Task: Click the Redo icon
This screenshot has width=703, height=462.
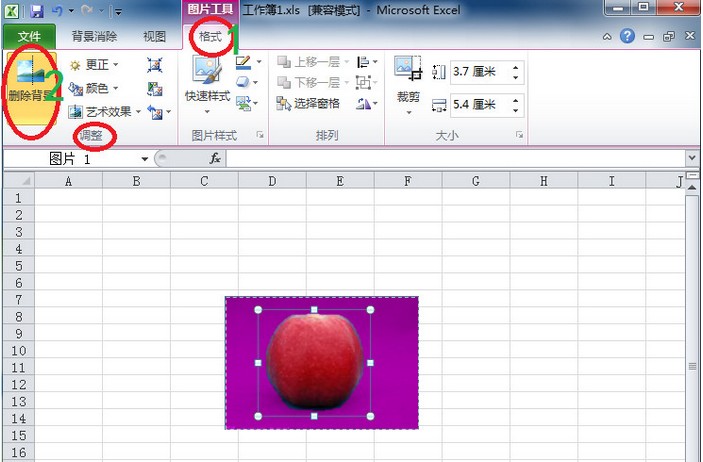Action: (87, 10)
